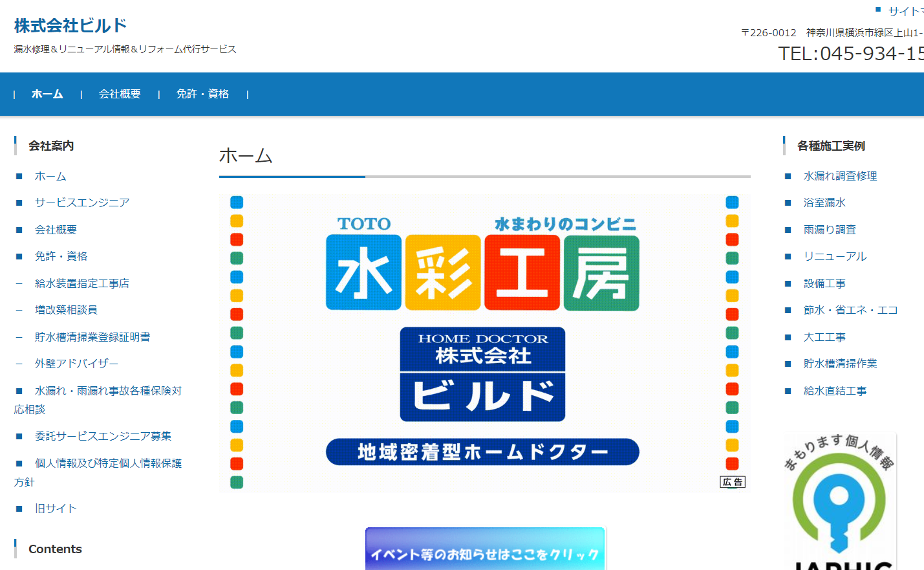This screenshot has height=570, width=924.
Task: Click the 地域密着型ホームドクター pill label
Action: click(x=482, y=452)
